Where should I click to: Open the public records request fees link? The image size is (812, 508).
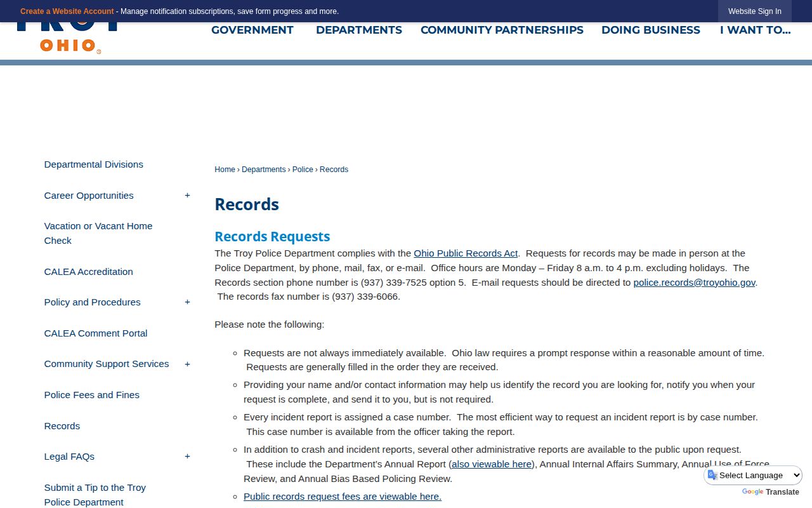click(x=343, y=497)
